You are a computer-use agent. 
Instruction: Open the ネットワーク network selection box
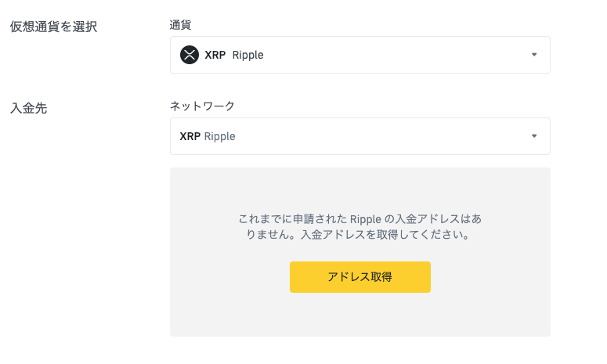pyautogui.click(x=360, y=136)
